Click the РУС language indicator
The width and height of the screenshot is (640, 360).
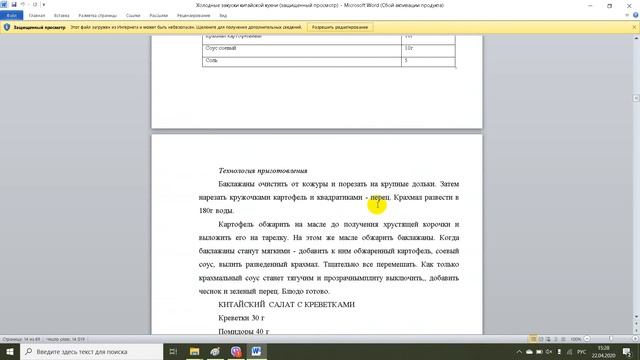coord(582,352)
